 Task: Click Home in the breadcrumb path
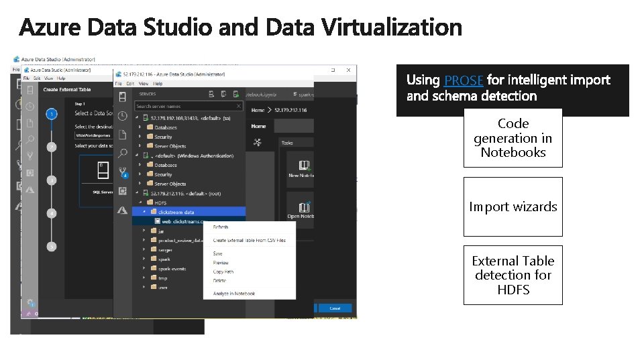pos(258,110)
